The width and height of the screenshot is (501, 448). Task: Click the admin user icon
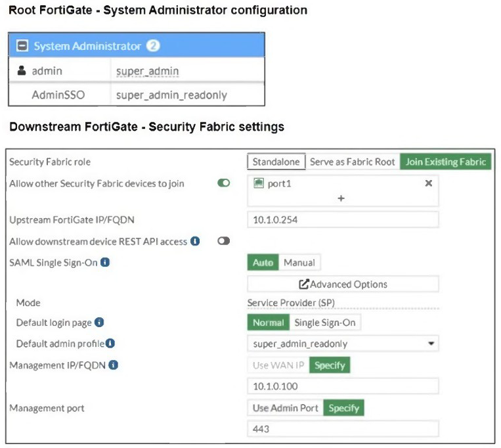[x=21, y=71]
